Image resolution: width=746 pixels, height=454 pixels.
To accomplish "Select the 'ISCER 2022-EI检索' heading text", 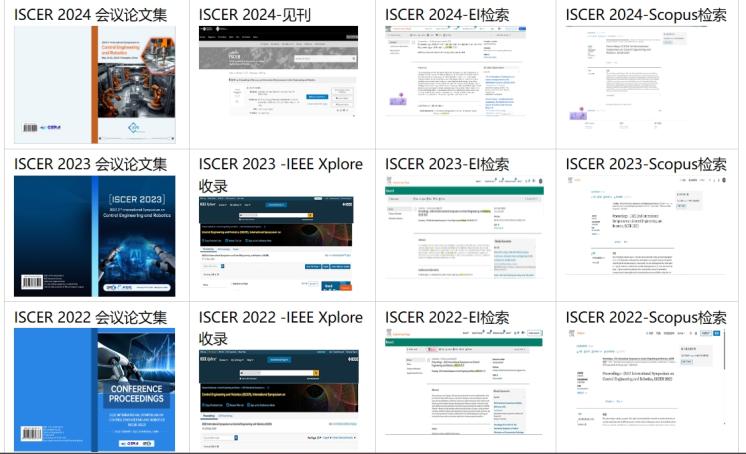I will tap(447, 317).
